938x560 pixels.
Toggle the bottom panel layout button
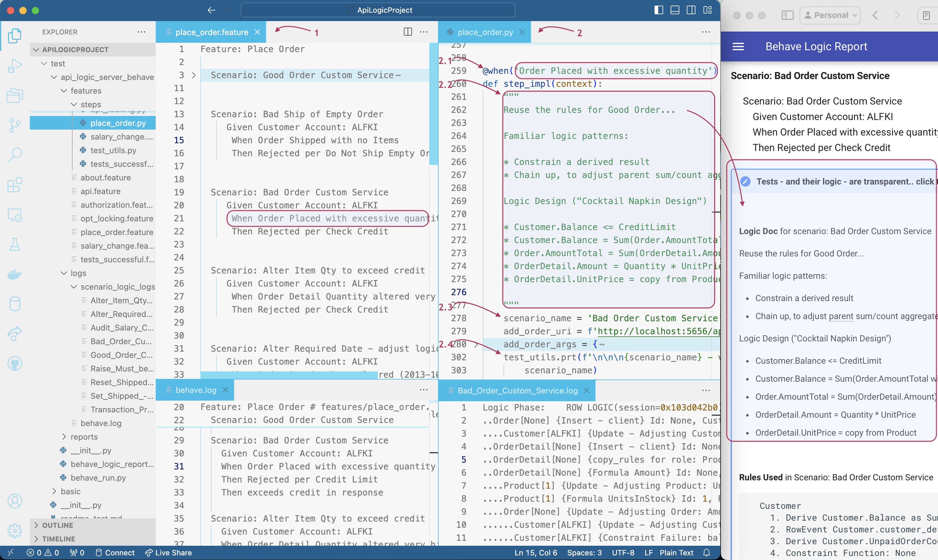tap(675, 10)
